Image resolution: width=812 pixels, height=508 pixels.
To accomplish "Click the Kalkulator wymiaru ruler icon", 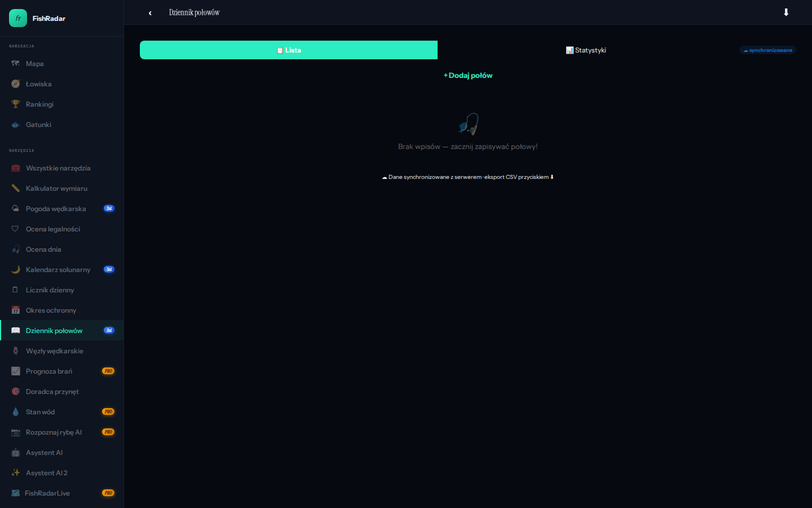I will point(16,189).
